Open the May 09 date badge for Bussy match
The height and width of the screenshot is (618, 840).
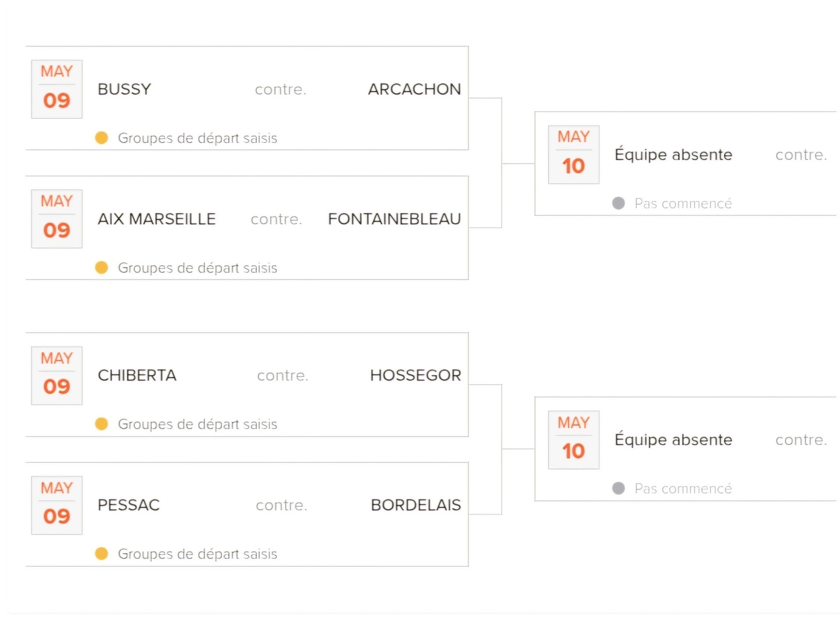point(57,89)
